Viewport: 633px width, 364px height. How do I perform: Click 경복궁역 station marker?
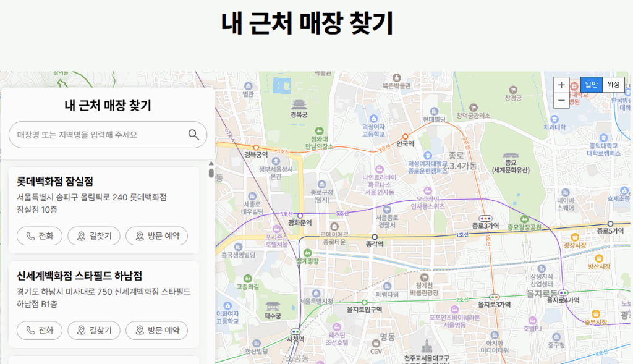[256, 148]
